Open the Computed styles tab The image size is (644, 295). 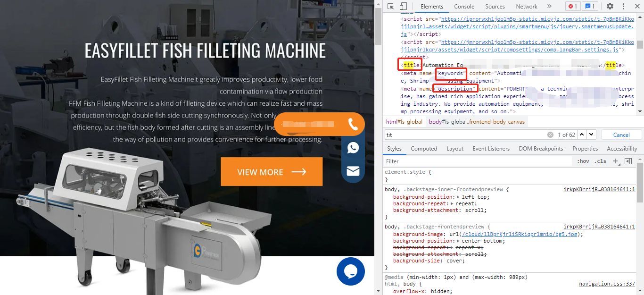(x=424, y=149)
